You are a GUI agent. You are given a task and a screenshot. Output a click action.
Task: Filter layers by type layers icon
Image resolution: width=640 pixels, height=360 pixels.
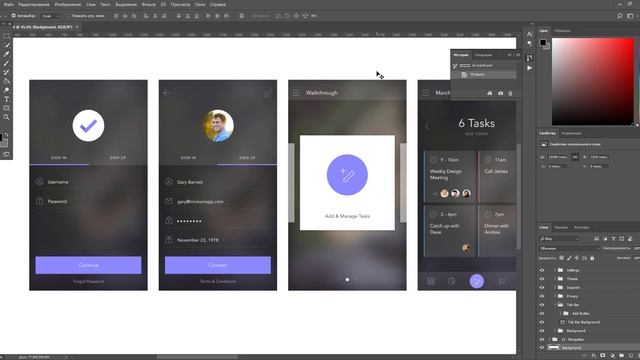click(x=613, y=239)
